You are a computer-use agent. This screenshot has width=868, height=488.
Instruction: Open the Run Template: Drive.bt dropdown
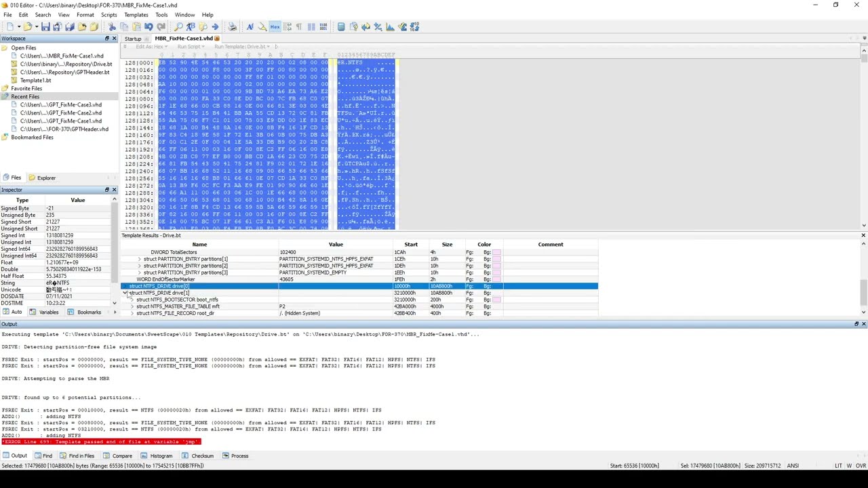pos(241,47)
